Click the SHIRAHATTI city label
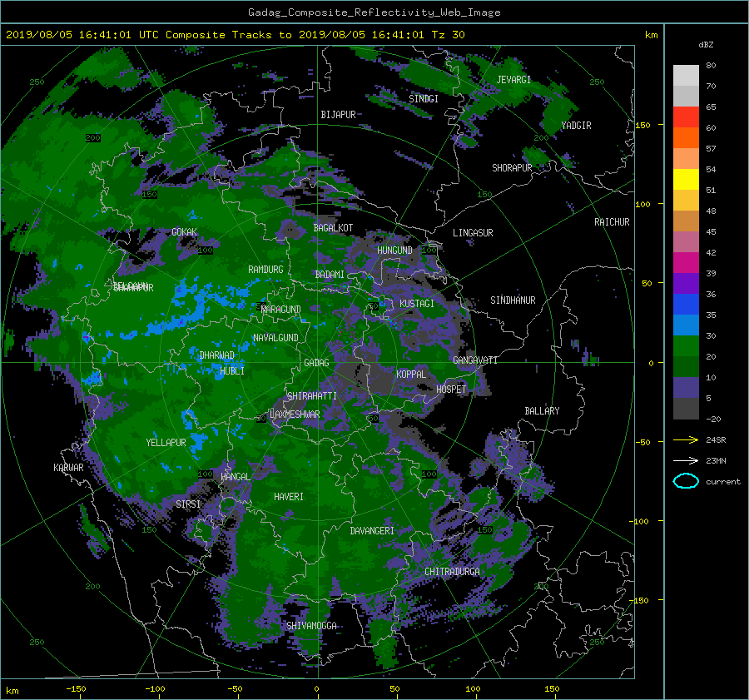The image size is (749, 700). pyautogui.click(x=312, y=396)
